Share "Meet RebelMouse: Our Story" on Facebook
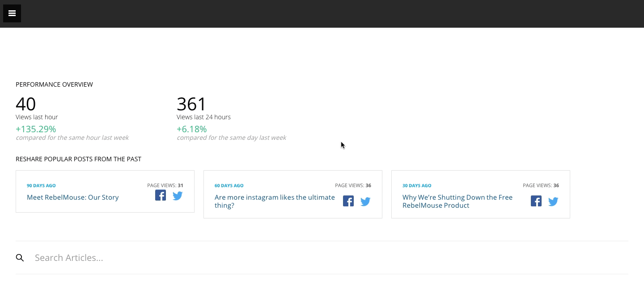This screenshot has width=644, height=285. 161,195
